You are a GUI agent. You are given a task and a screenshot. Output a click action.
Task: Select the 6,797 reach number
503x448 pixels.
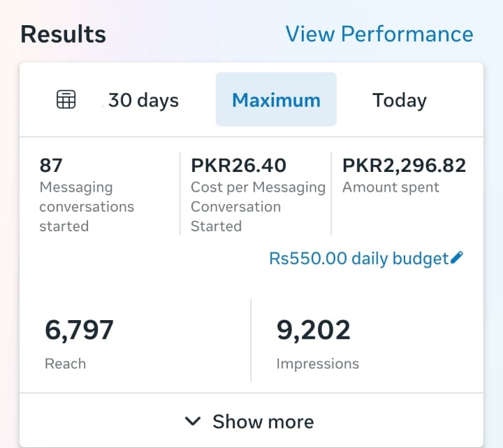[79, 330]
